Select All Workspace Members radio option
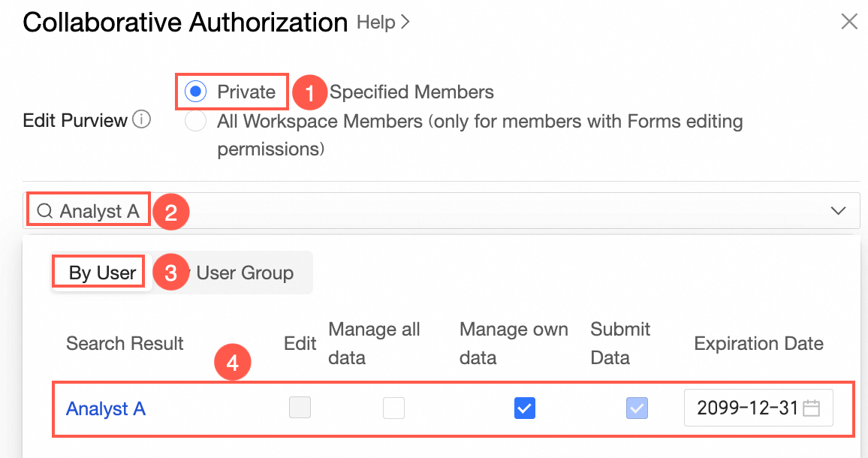868x458 pixels. click(195, 121)
